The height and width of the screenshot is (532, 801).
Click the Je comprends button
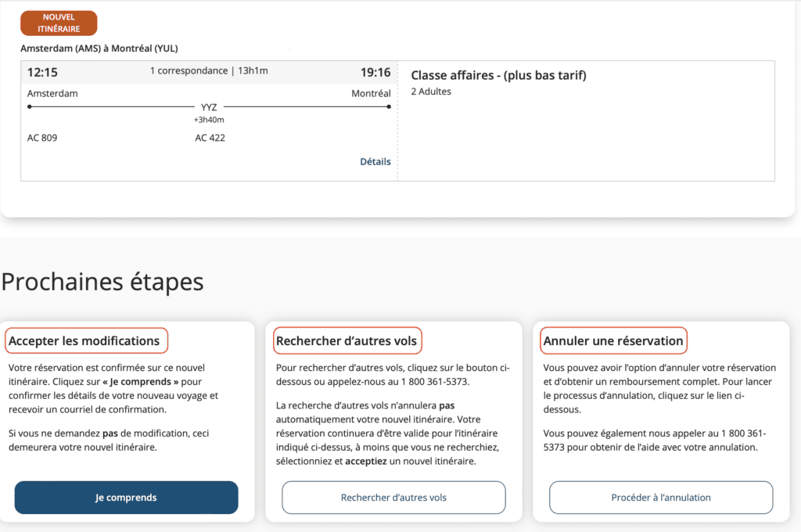pyautogui.click(x=126, y=498)
